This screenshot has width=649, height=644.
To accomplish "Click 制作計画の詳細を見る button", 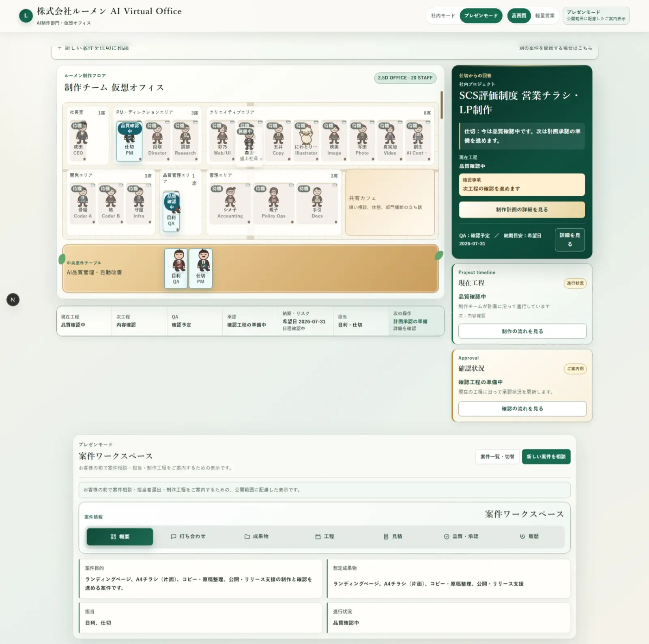I will (x=522, y=210).
